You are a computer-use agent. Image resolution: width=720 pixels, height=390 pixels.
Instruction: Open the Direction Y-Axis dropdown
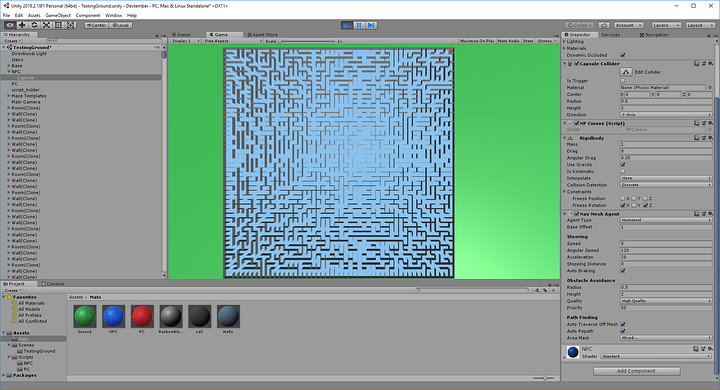(666, 114)
